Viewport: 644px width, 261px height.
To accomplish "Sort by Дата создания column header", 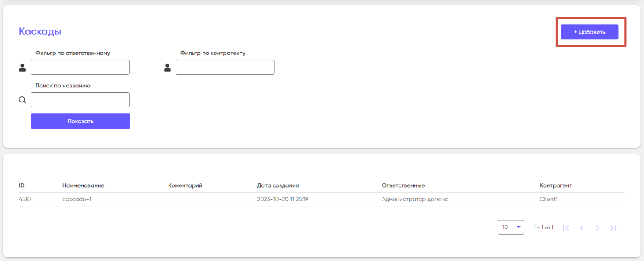I will click(x=278, y=185).
